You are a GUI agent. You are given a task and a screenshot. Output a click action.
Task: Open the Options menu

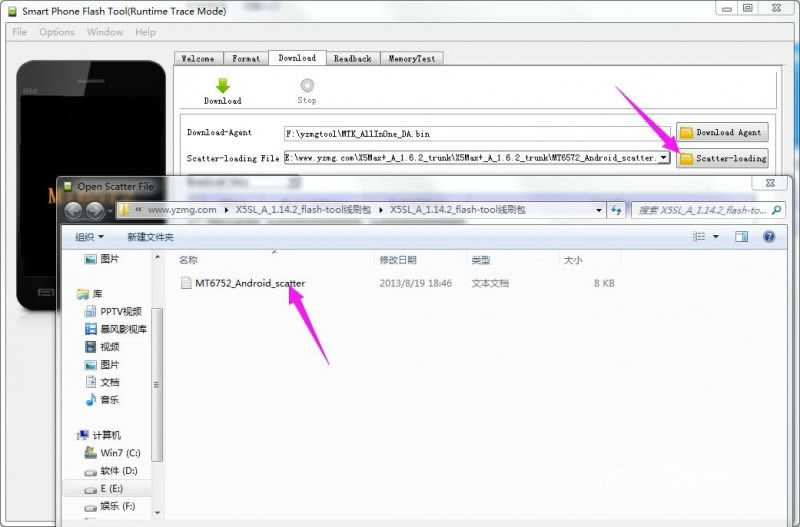point(57,32)
